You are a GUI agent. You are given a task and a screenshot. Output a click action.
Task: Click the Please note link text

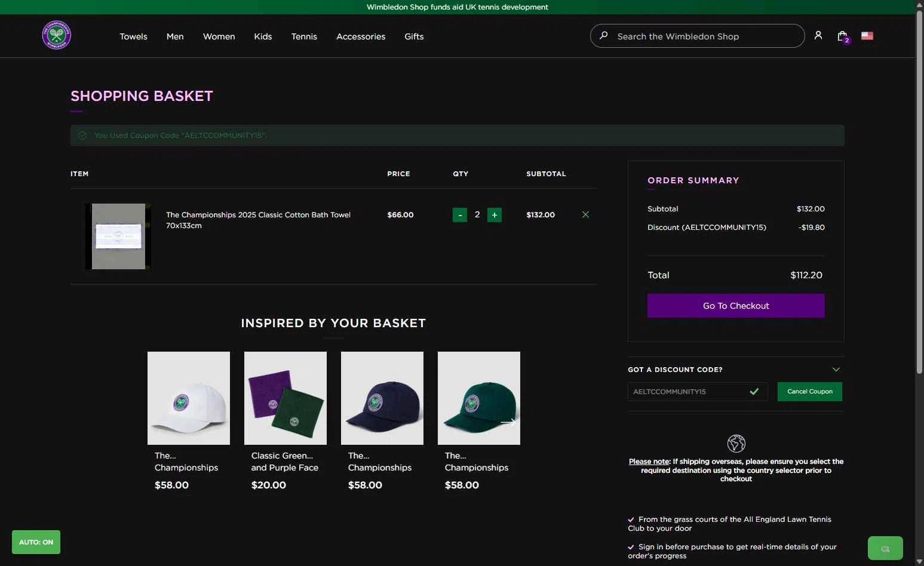tap(649, 462)
